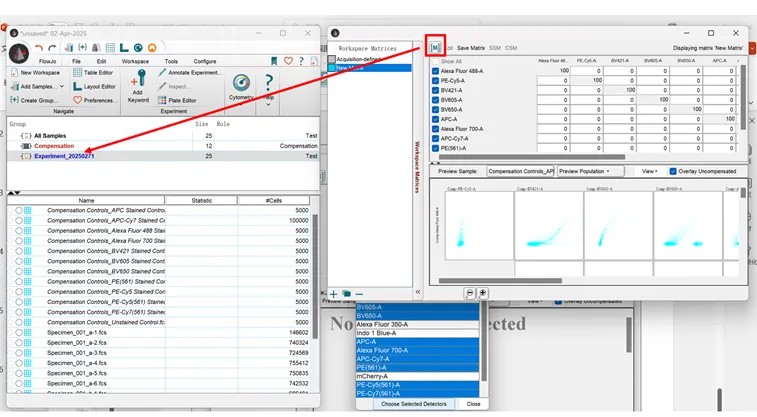
Task: Click the matrix icon beside Save Matrix
Action: (x=436, y=48)
